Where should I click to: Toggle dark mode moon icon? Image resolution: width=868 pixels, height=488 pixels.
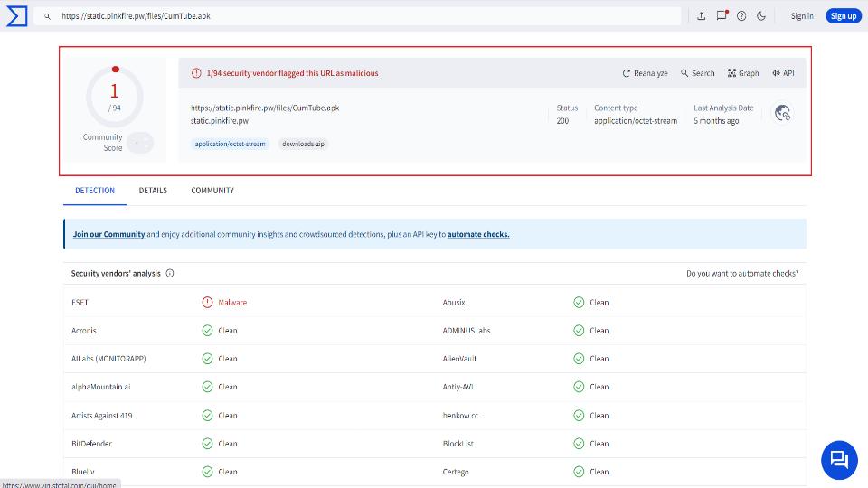pyautogui.click(x=761, y=16)
